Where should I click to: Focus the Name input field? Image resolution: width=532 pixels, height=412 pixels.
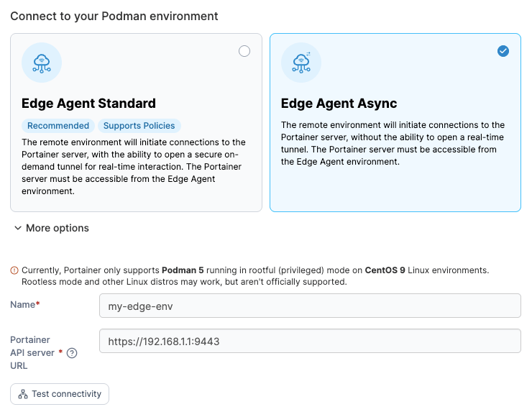310,306
